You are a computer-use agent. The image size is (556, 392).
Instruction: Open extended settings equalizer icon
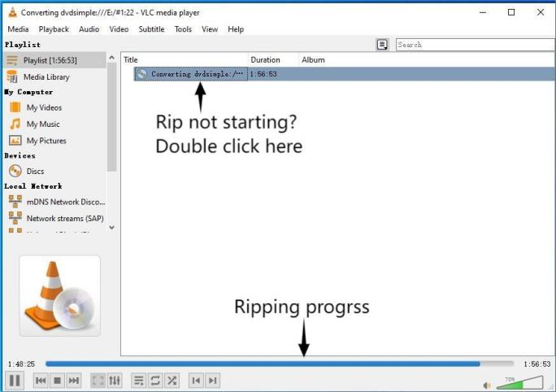pyautogui.click(x=115, y=380)
